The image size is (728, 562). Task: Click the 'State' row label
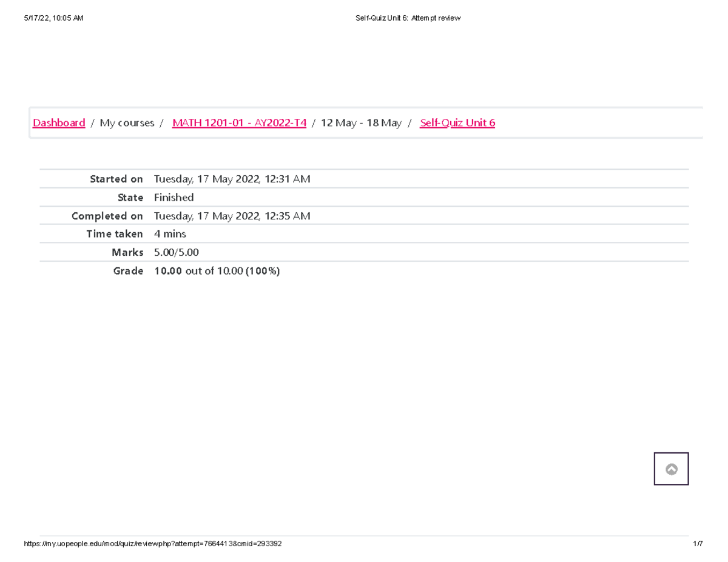(130, 198)
